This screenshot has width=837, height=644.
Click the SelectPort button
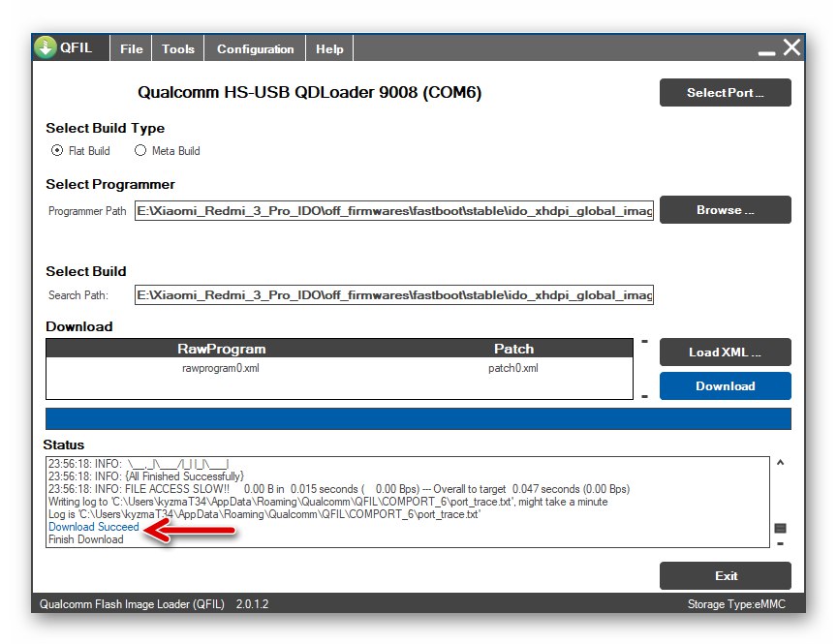(725, 92)
